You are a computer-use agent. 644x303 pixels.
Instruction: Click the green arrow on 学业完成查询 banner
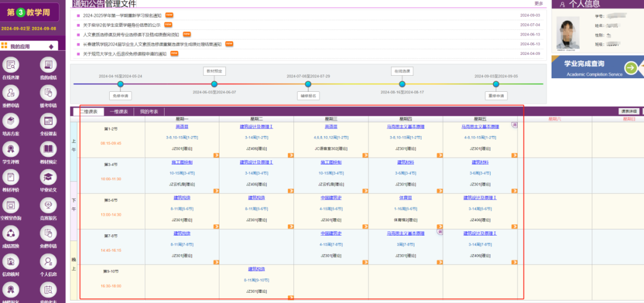pos(631,68)
